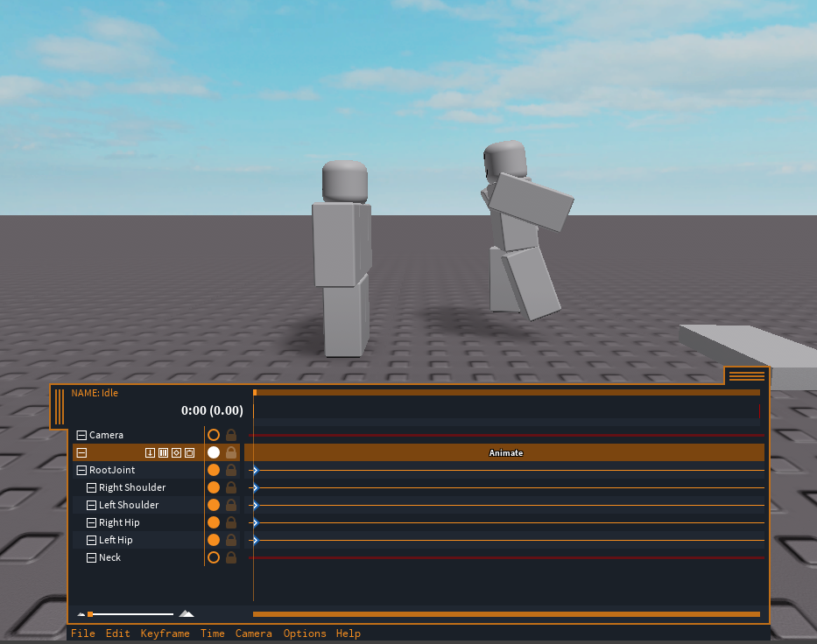This screenshot has height=644, width=817.
Task: Open the Help menu
Action: tap(348, 633)
